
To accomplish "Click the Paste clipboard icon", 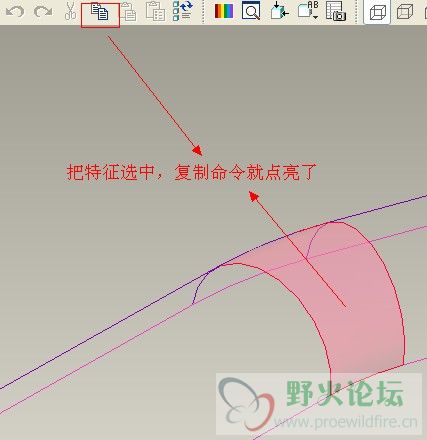I will [128, 11].
